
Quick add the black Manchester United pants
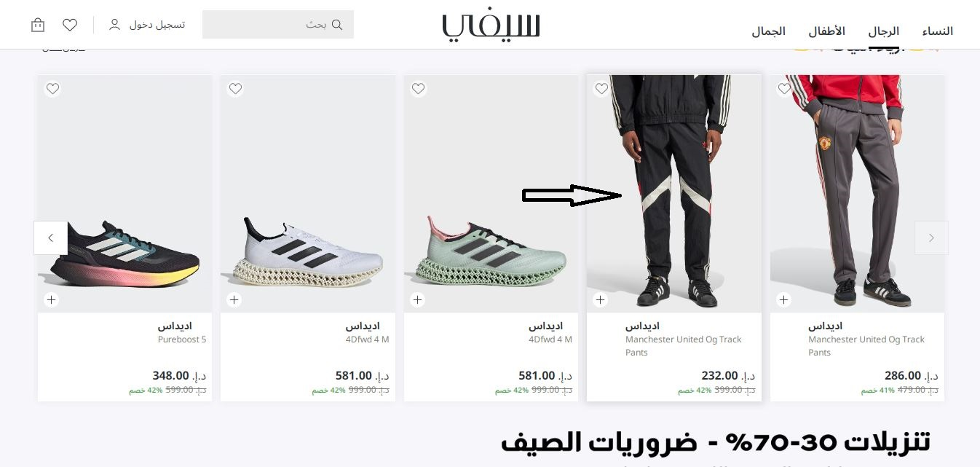click(600, 299)
